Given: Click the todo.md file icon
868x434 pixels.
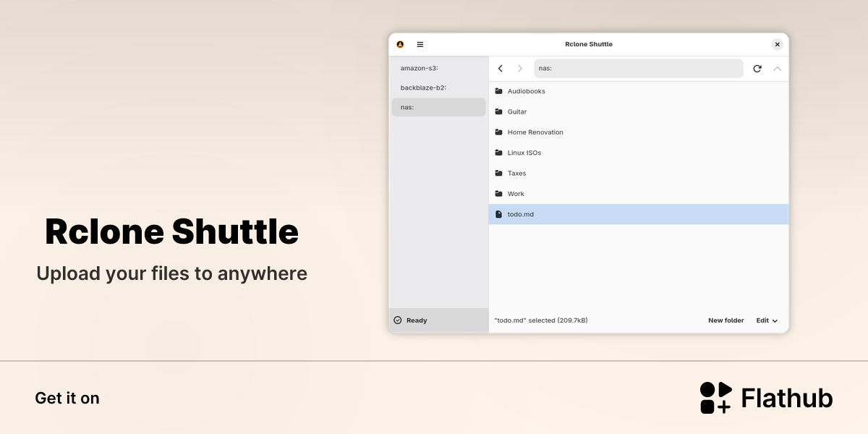Looking at the screenshot, I should point(498,214).
